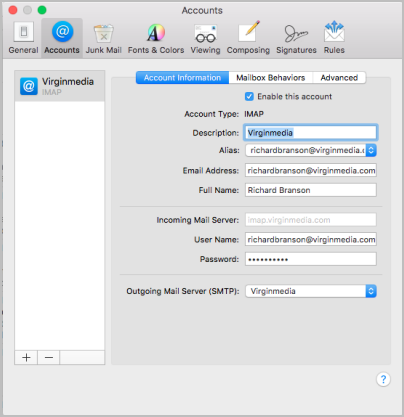This screenshot has width=404, height=417.
Task: Switch to Advanced tab
Action: [x=339, y=78]
